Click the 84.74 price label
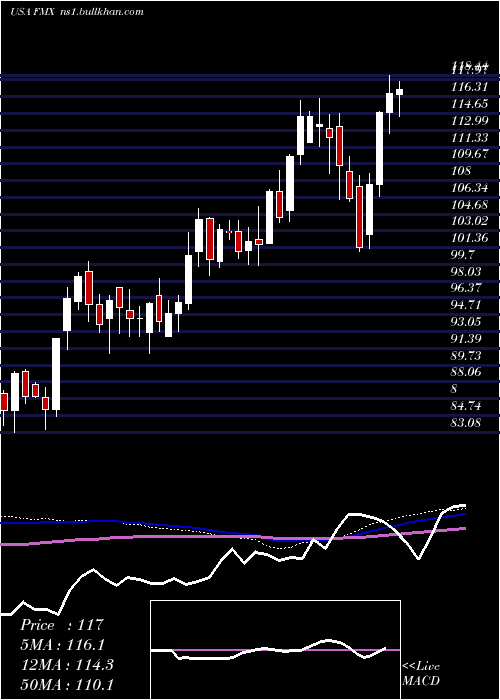This screenshot has width=500, height=700. coord(467,405)
